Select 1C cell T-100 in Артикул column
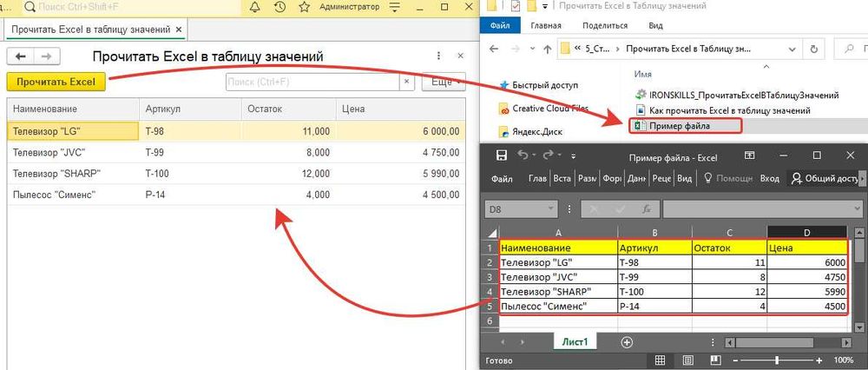868x370 pixels. click(190, 174)
